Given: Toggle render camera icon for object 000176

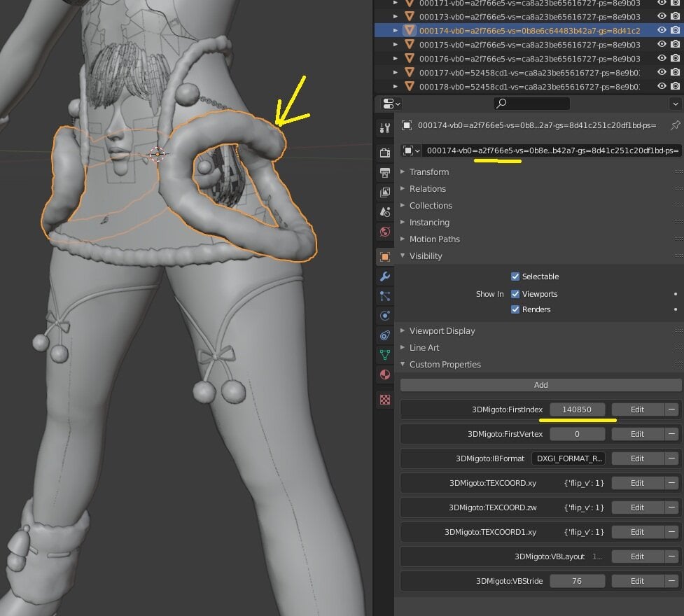Looking at the screenshot, I should (x=676, y=58).
